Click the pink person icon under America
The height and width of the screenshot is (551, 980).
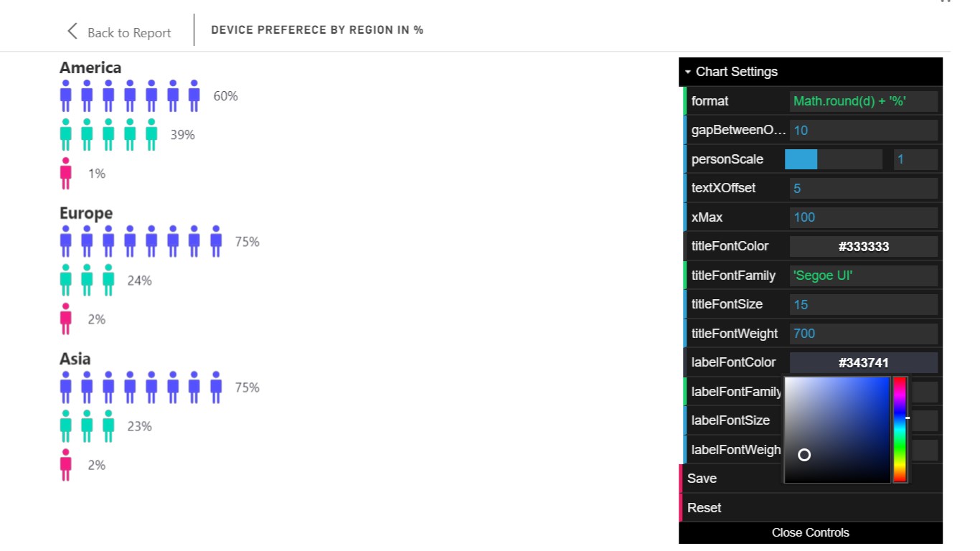[x=66, y=173]
